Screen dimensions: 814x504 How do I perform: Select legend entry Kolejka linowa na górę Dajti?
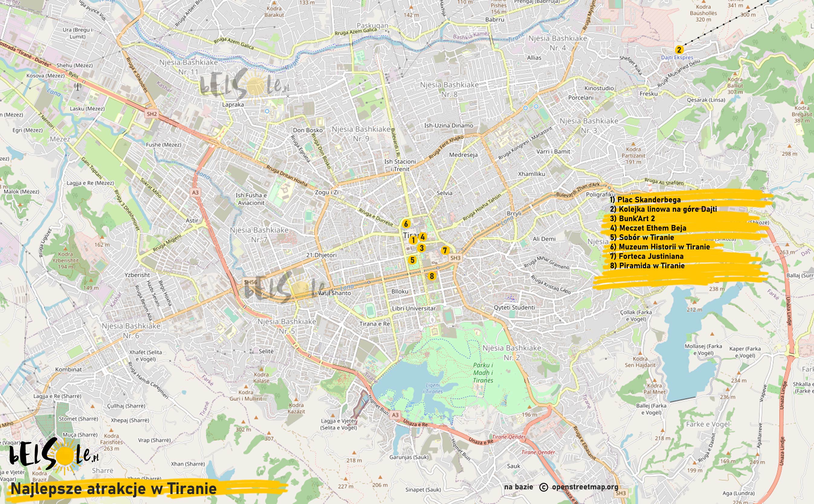[663, 209]
